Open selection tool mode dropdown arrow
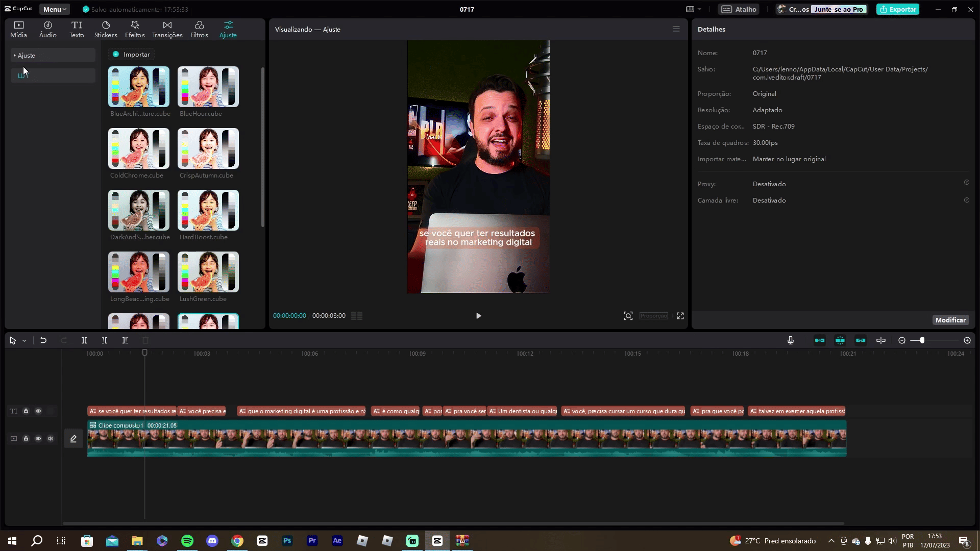Viewport: 980px width, 551px height. coord(24,341)
